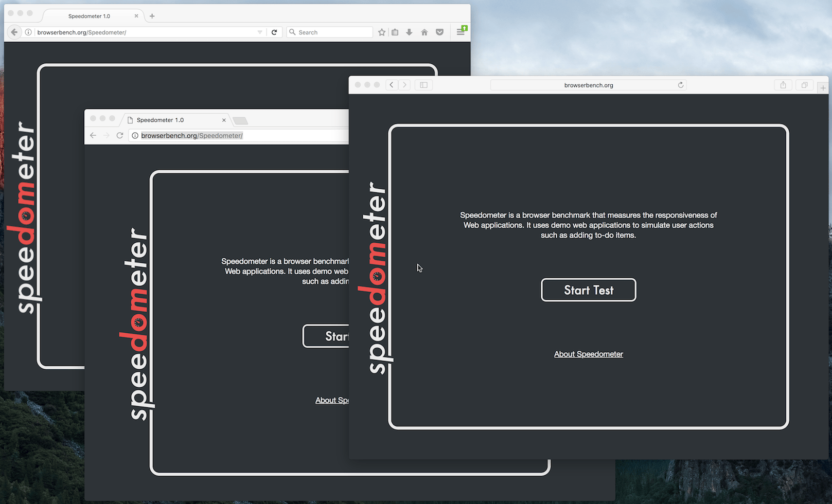
Task: Open About Speedometer link in Safari
Action: 589,354
